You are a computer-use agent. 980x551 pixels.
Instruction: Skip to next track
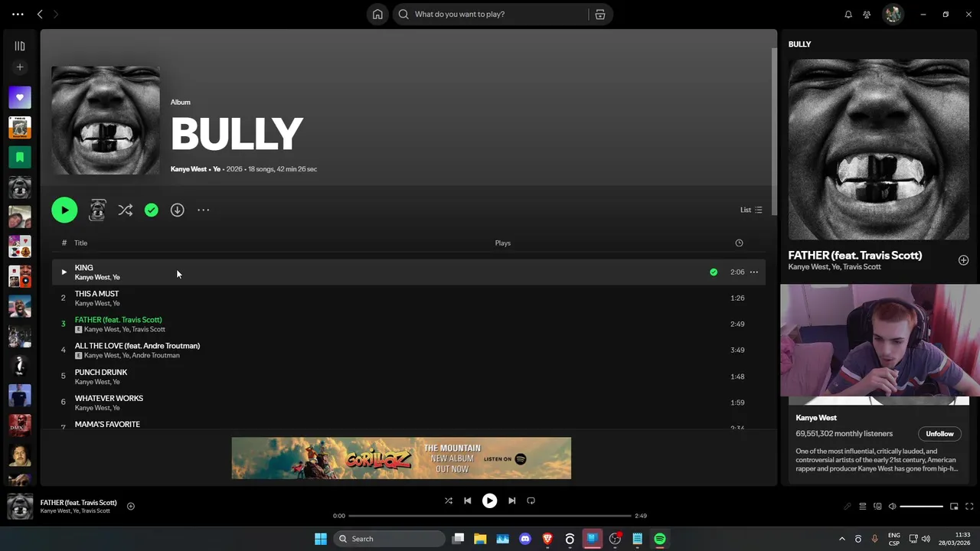511,500
